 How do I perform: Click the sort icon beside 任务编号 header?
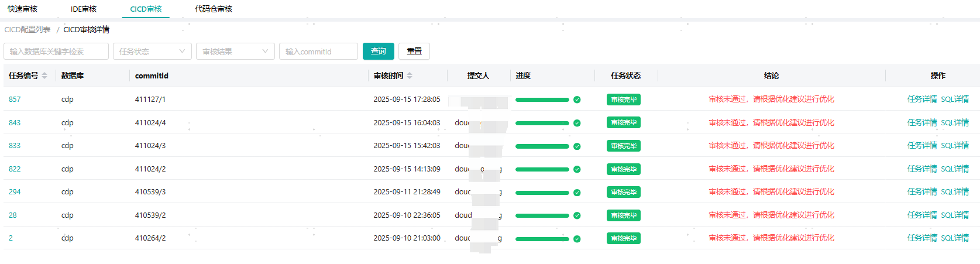[x=44, y=76]
